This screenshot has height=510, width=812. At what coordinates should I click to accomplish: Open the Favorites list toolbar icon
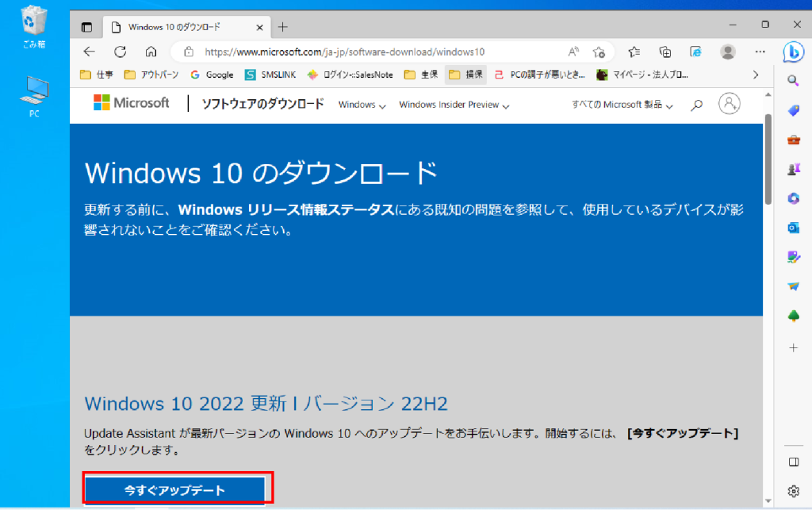pos(634,52)
